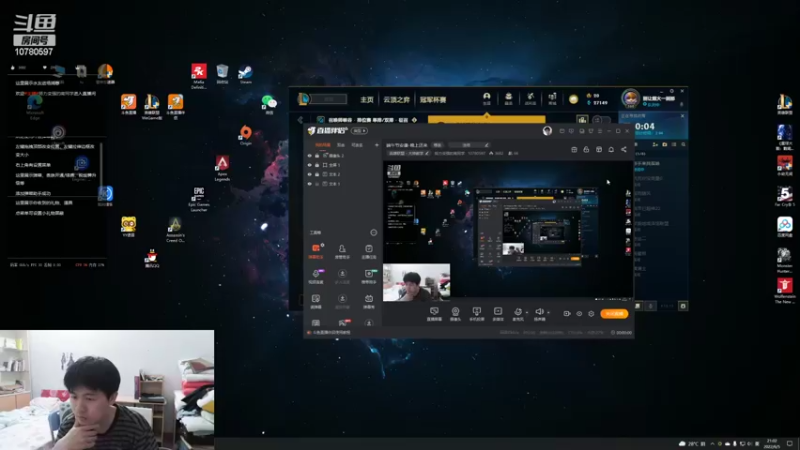Image resolution: width=800 pixels, height=450 pixels.
Task: Toggle the lock on first source row
Action: (x=317, y=156)
